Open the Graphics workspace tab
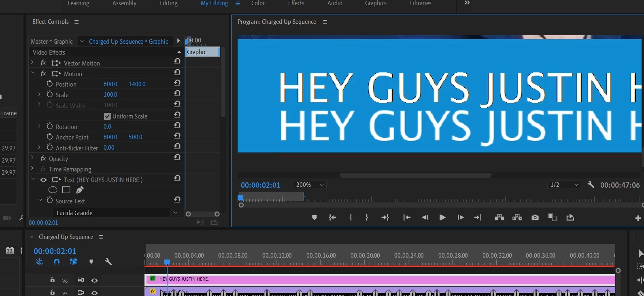This screenshot has height=296, width=644. (376, 3)
